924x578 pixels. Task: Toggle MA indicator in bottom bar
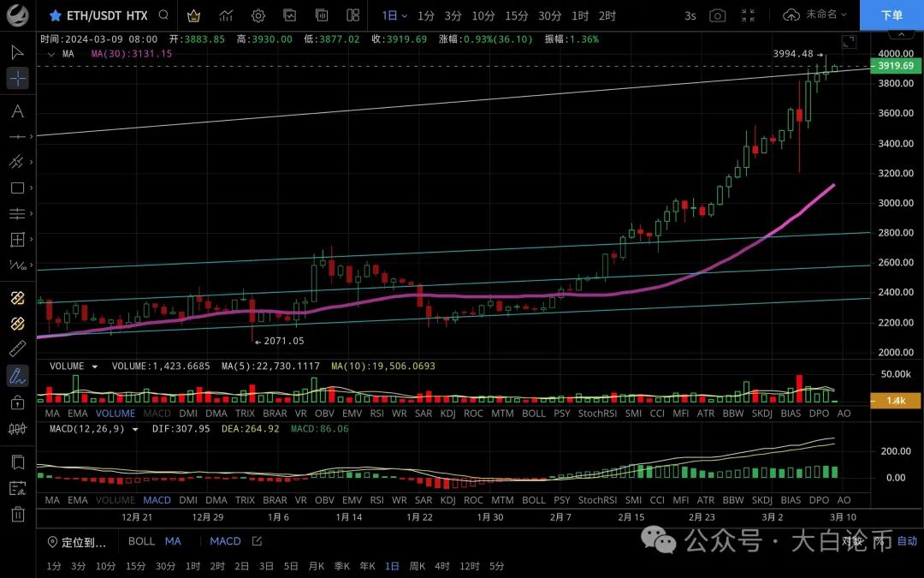(x=173, y=541)
